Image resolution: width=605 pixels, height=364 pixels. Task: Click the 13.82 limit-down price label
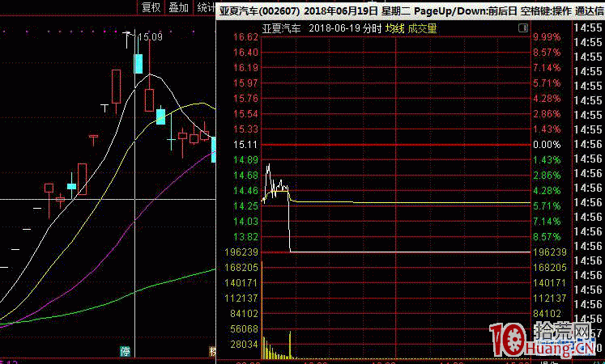(x=245, y=237)
